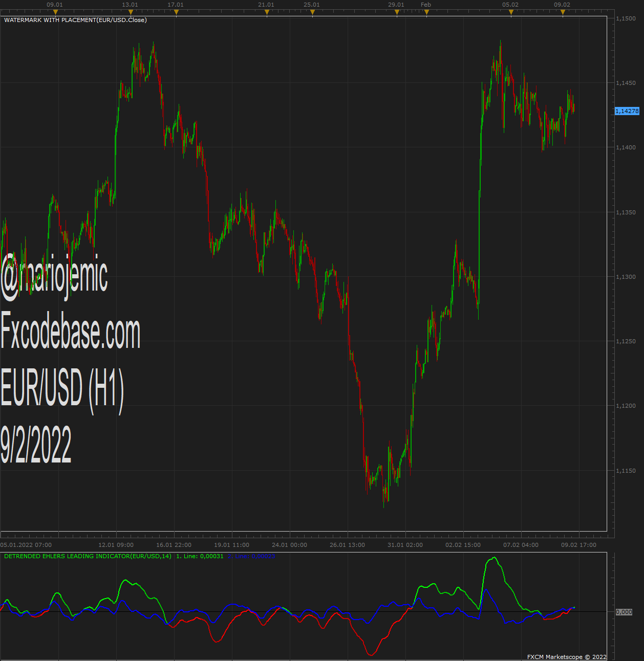Click the triangle marker under 29.01

click(397, 12)
